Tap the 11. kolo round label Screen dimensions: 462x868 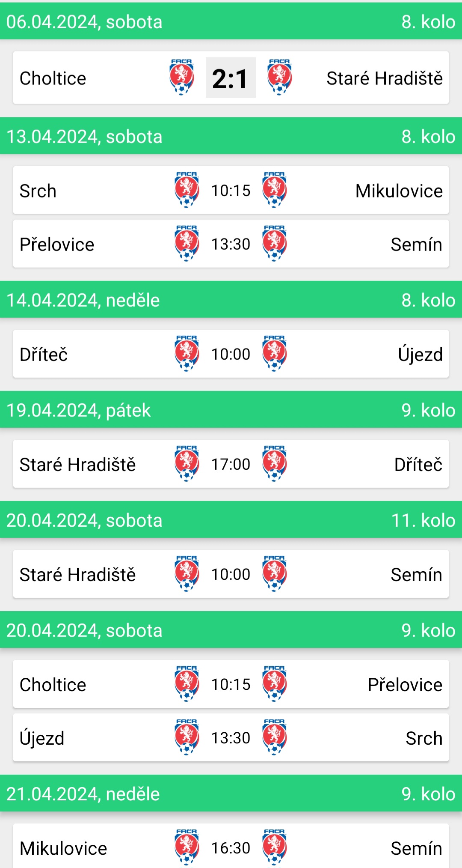pyautogui.click(x=423, y=520)
